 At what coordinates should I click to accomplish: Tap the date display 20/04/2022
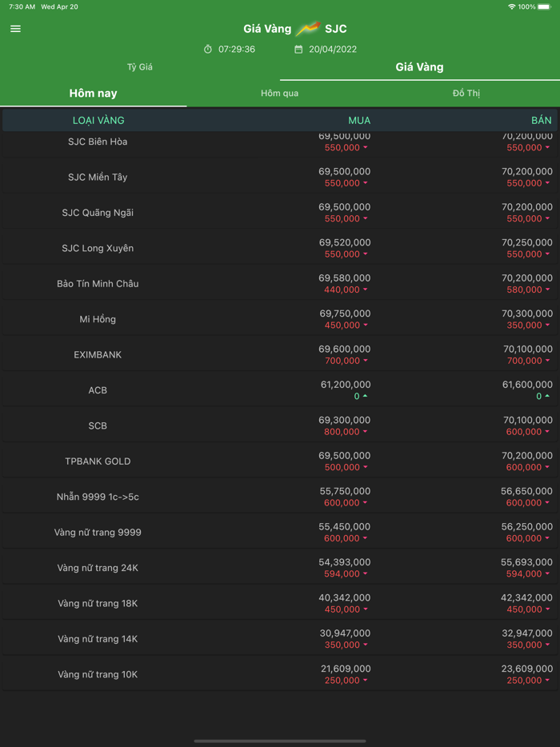(x=333, y=49)
